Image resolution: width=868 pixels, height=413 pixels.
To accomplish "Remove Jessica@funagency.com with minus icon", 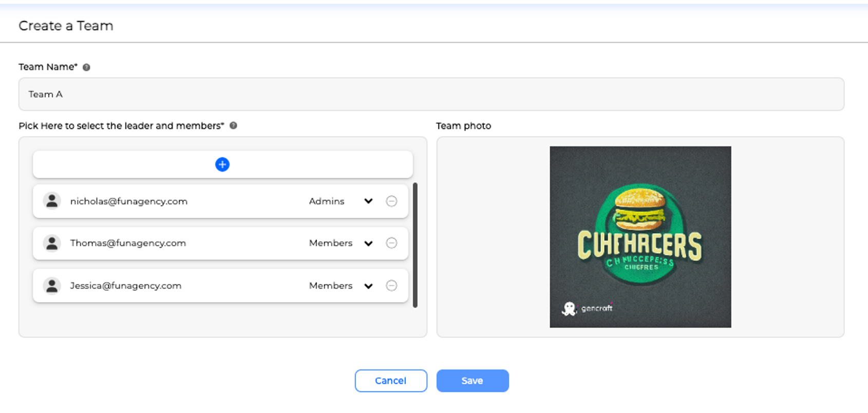I will (x=391, y=286).
